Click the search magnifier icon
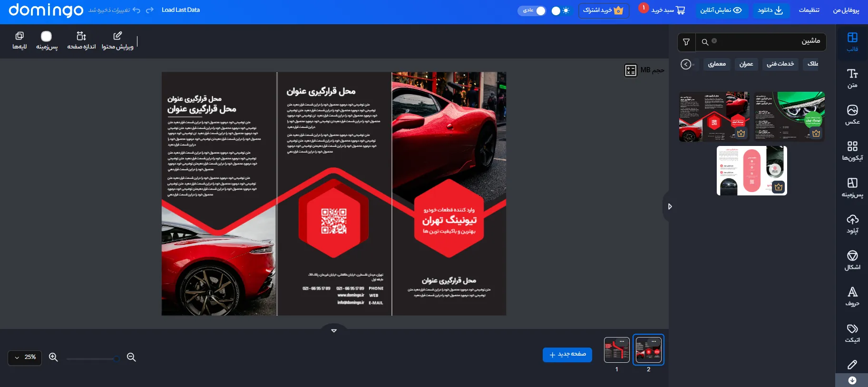 tap(705, 42)
